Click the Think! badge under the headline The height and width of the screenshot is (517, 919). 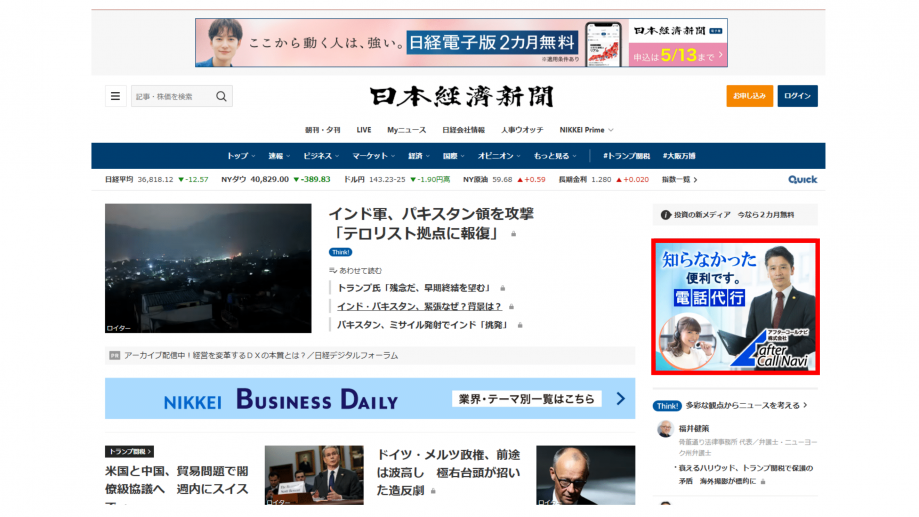(x=340, y=252)
